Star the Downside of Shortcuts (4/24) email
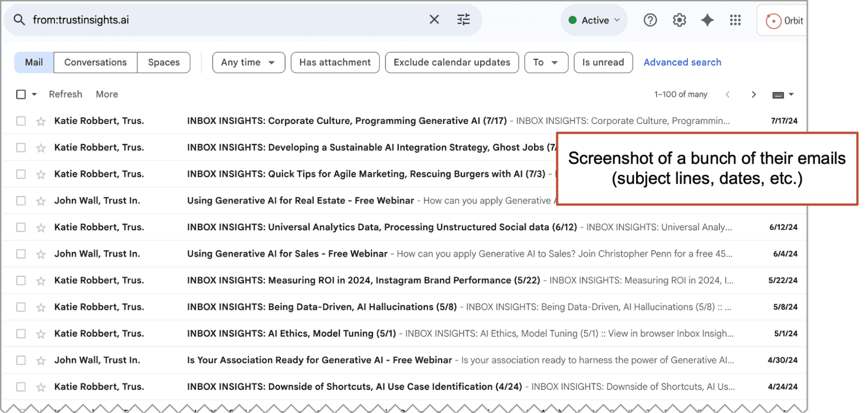 (x=41, y=387)
